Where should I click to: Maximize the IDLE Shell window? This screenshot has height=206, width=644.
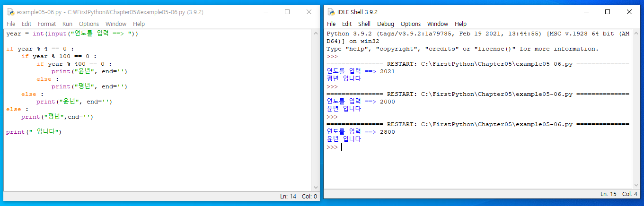click(607, 12)
